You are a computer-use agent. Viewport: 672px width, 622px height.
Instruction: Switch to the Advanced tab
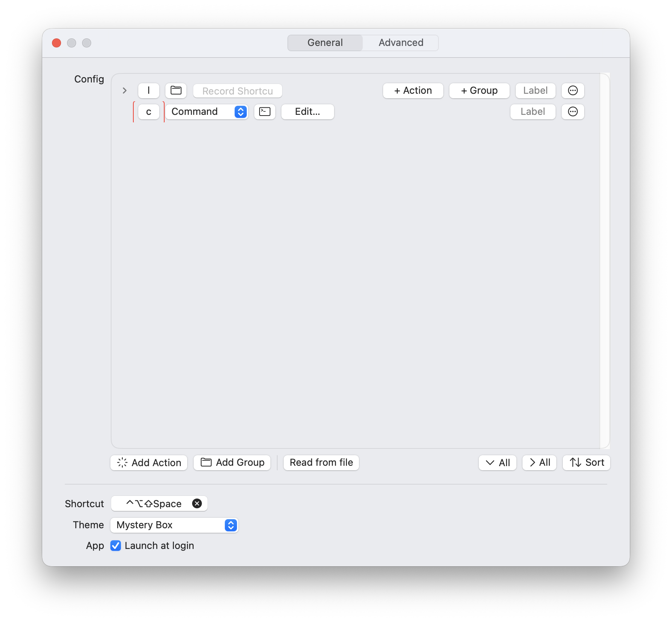pyautogui.click(x=401, y=43)
